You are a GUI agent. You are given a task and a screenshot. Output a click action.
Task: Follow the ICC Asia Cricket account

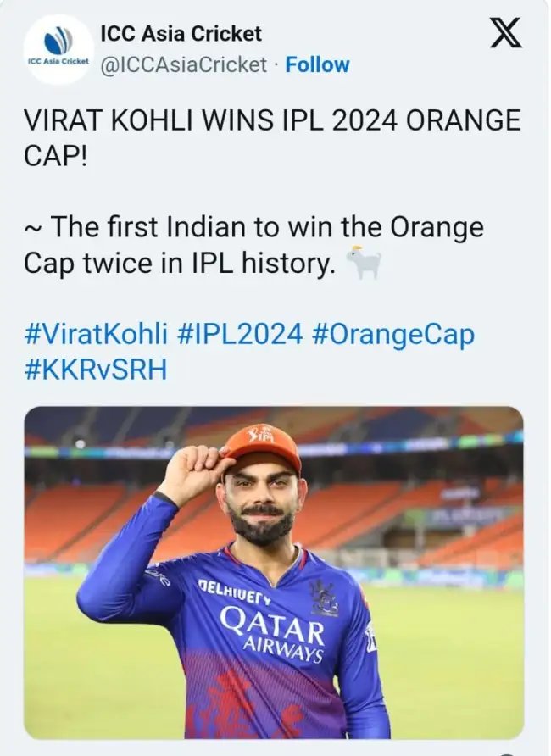(x=317, y=64)
